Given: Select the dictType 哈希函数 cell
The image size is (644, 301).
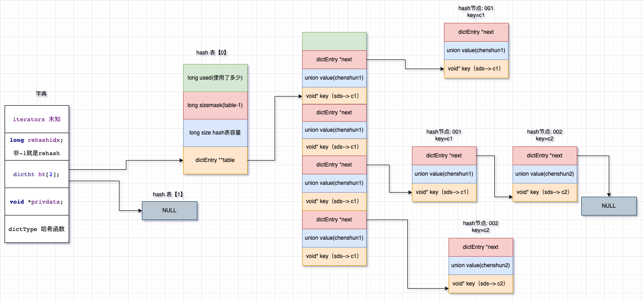Looking at the screenshot, I should tap(37, 229).
